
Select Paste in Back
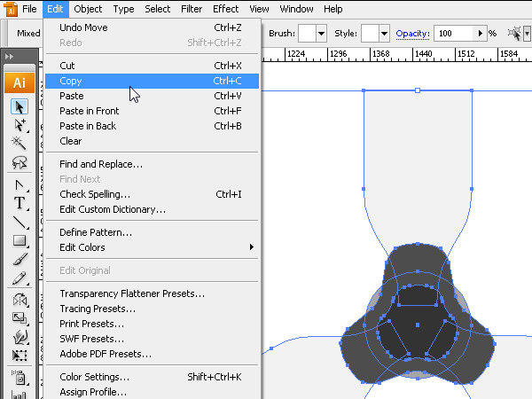[x=152, y=126]
